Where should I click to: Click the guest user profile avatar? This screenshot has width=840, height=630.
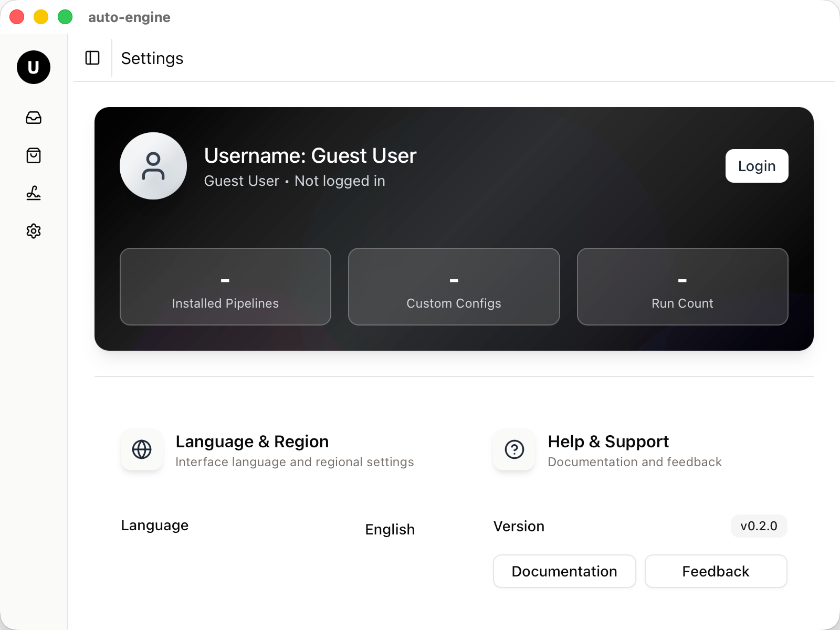153,166
